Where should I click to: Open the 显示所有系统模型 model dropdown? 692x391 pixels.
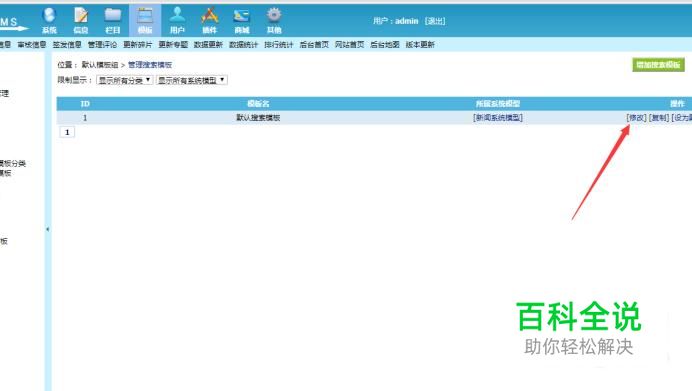tap(192, 80)
